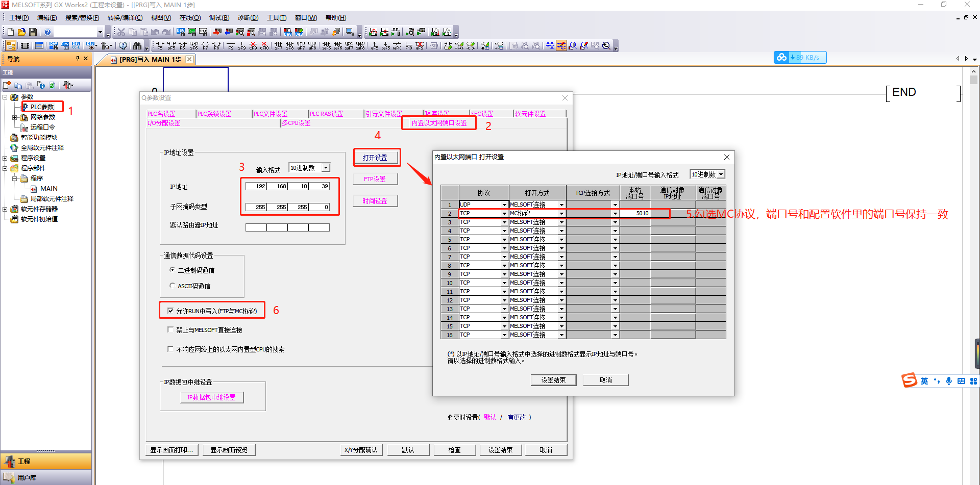Click the binoculars search icon

[x=137, y=46]
